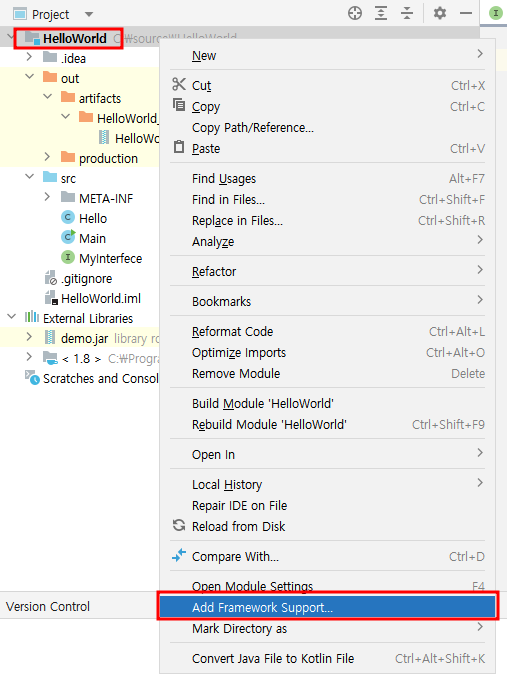Expand the < 1.8 > JDK node
Viewport: 507px width, 684px height.
29,356
